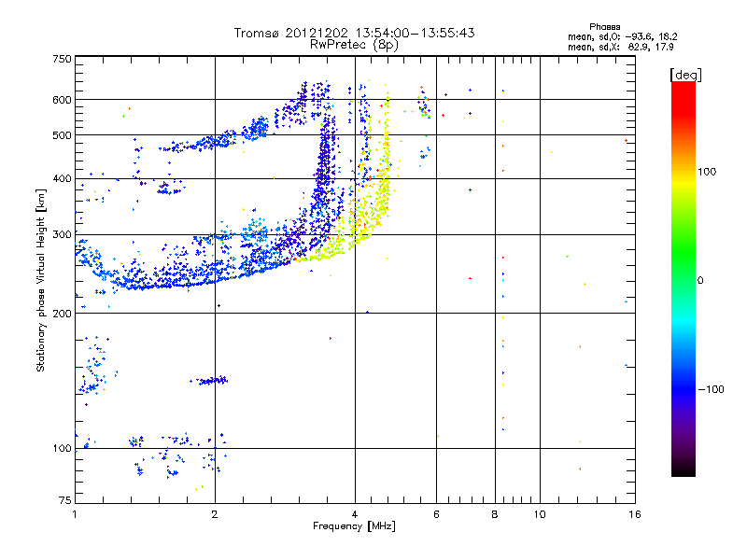Screen dimensions: 747x560
Task: Click the x-axis tick label '2'
Action: [x=215, y=514]
